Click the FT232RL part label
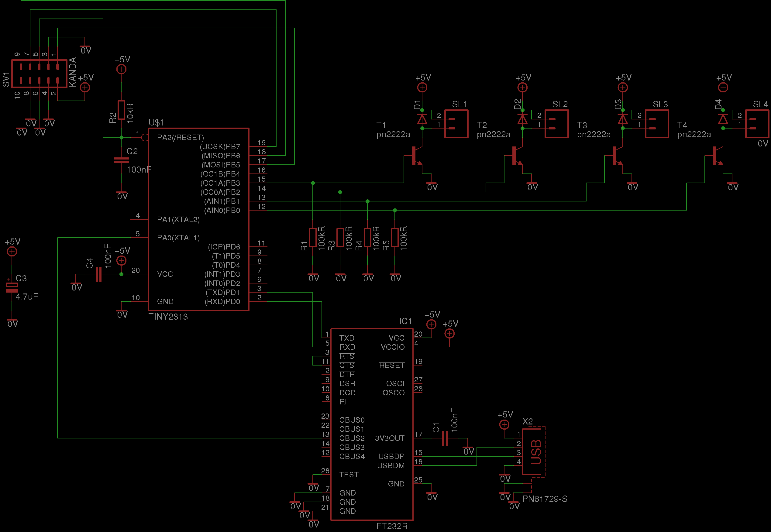 click(394, 526)
